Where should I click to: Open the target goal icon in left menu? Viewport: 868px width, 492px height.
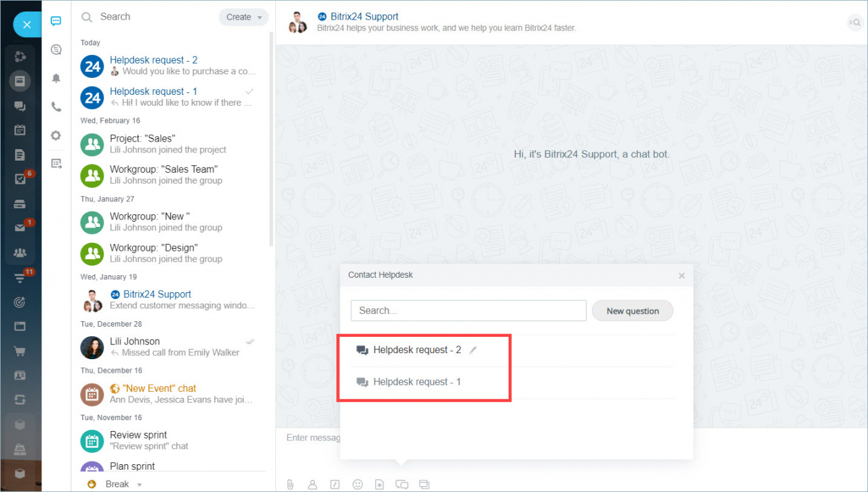coord(20,302)
